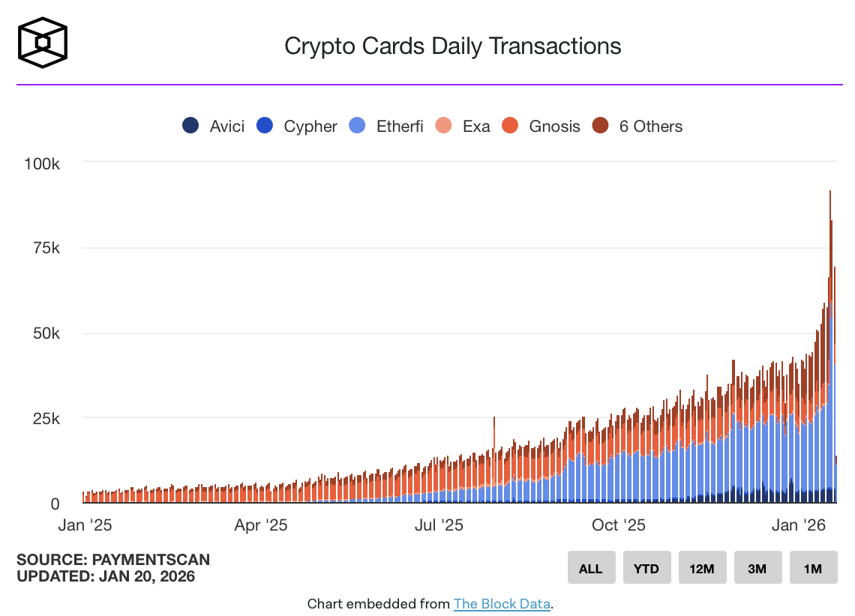Screen dimensions: 855x616
Task: Hide the Gnosis series via its label
Action: 554,126
